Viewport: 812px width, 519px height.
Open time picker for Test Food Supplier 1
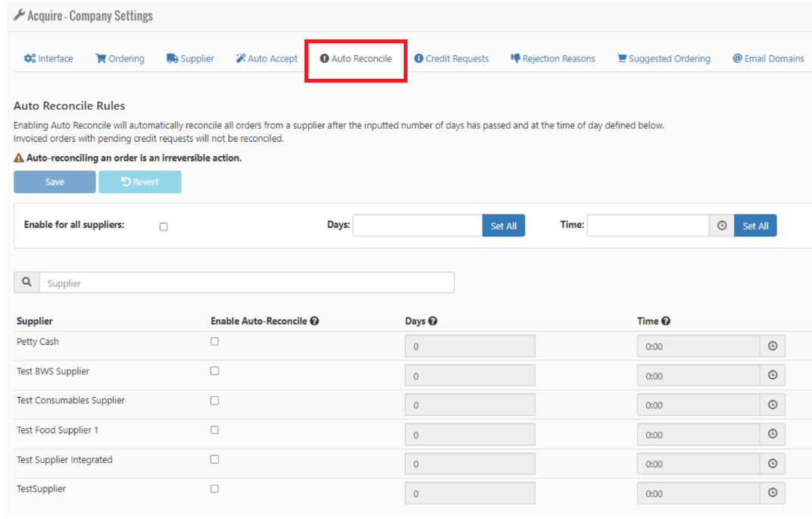(x=773, y=435)
